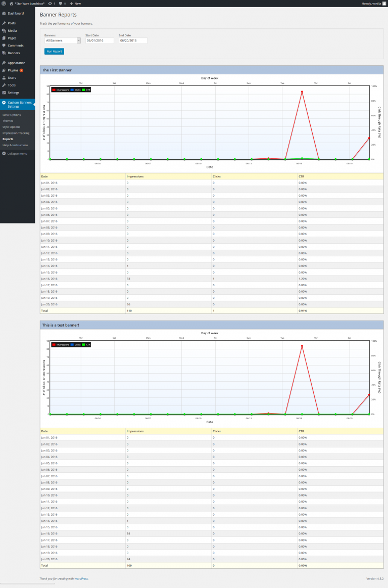Select the Style Options submenu
388x588 pixels.
click(12, 127)
